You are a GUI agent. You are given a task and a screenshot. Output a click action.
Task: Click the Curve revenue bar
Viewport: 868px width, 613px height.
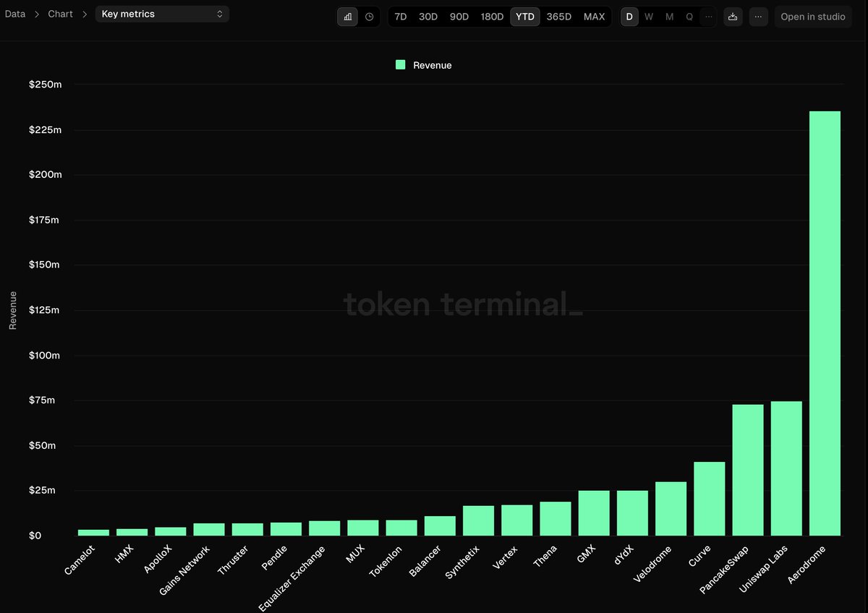pyautogui.click(x=710, y=499)
